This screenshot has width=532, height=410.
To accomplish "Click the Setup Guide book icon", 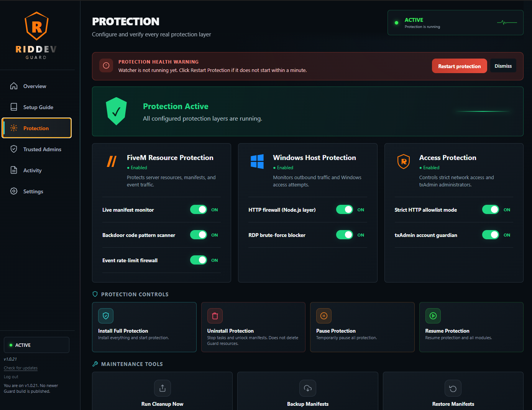I will [x=14, y=107].
